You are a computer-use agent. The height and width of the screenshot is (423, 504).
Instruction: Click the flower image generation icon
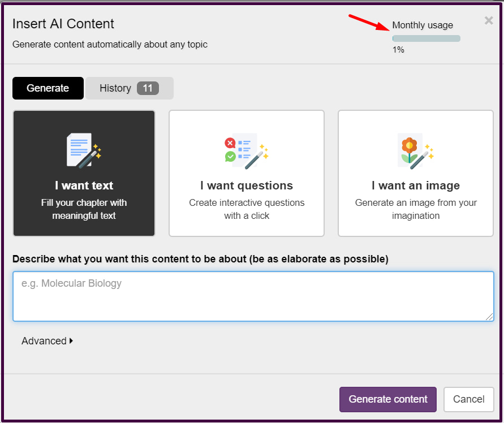click(415, 150)
